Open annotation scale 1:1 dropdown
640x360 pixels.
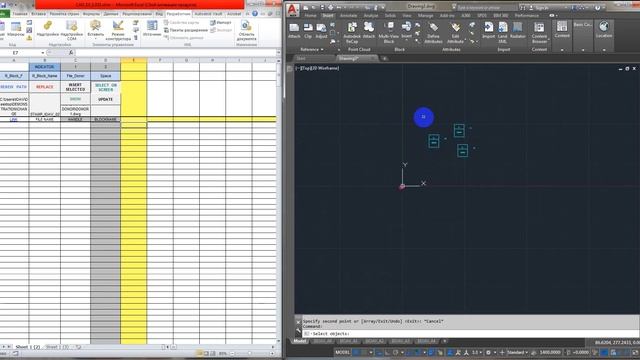(x=476, y=352)
